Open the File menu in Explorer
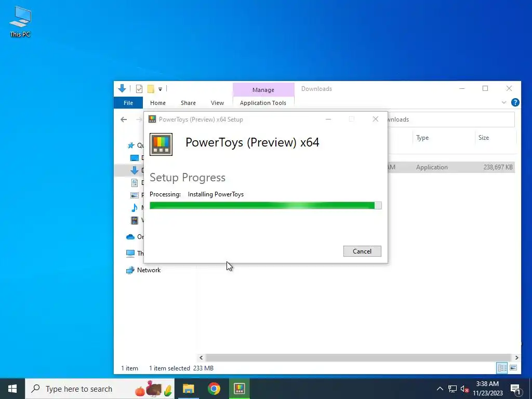This screenshot has width=532, height=399. pos(128,103)
